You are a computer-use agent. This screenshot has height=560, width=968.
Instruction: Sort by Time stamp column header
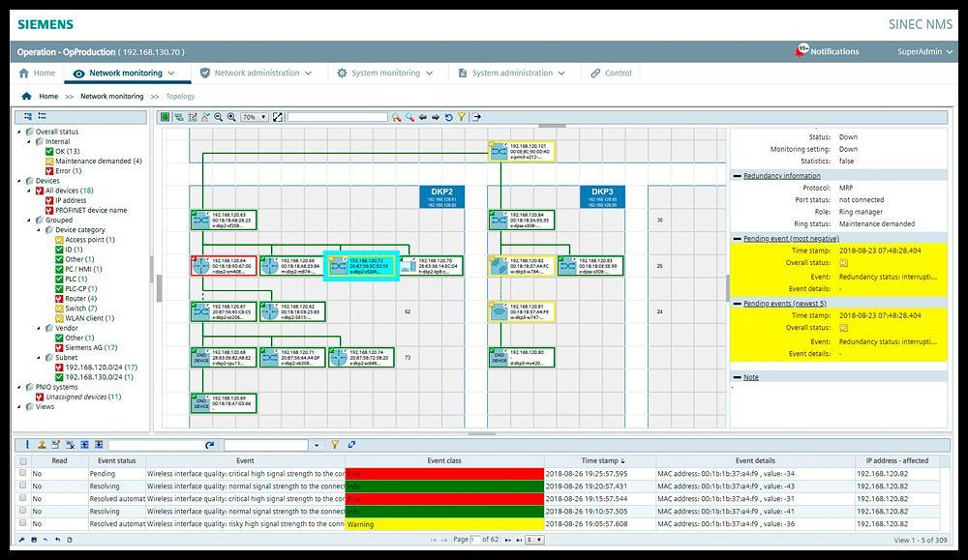coord(602,460)
